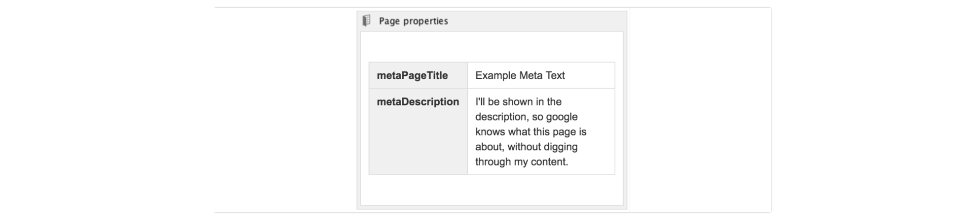The image size is (980, 218).
Task: Click the metaDescription header cell
Action: 418,102
